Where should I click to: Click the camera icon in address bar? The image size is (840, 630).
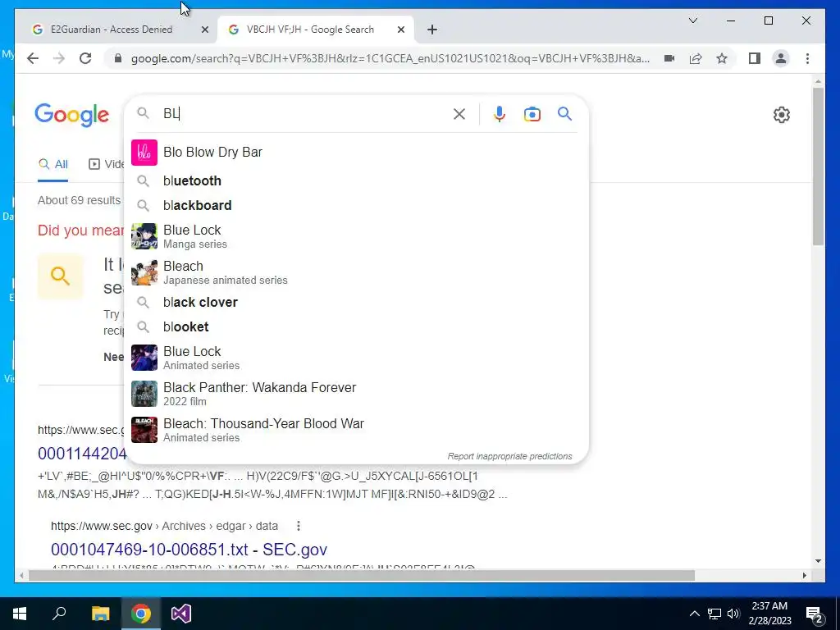coord(669,58)
